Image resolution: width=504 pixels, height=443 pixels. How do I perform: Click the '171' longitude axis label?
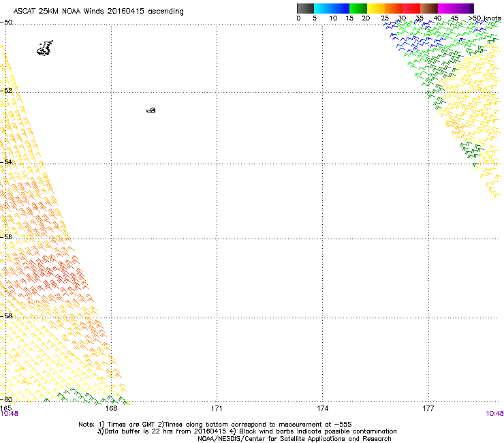[217, 408]
